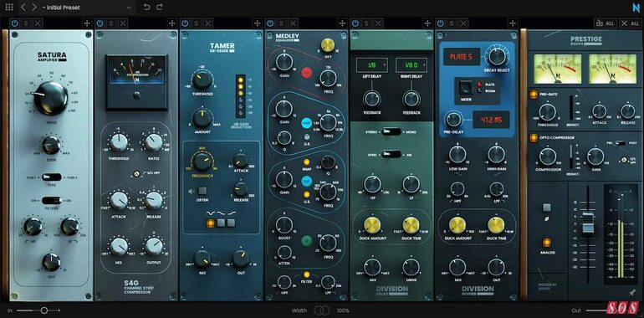Viewport: 644px width, 318px height.
Task: Click the blue N logo icon
Action: (x=636, y=7)
